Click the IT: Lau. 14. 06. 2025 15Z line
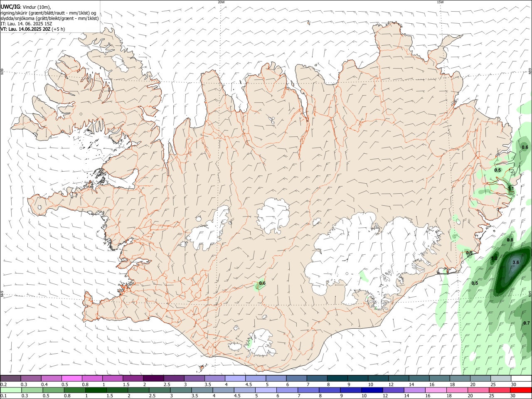This screenshot has height=399, width=532. point(26,24)
